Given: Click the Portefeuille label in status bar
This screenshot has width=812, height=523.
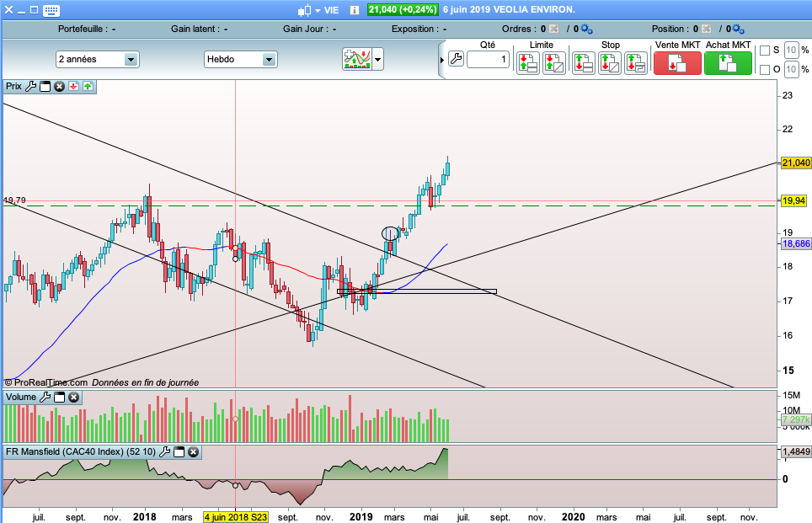Looking at the screenshot, I should [x=83, y=29].
